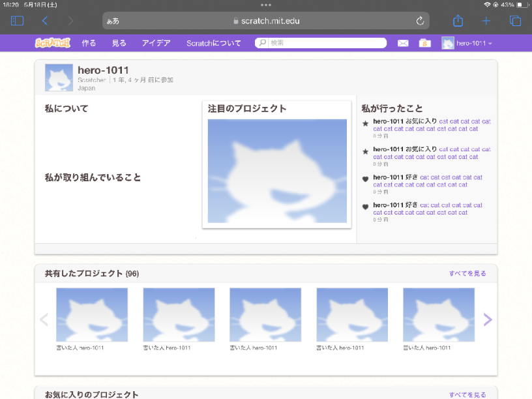
Task: Go back using Safari's back arrow
Action: (x=45, y=21)
